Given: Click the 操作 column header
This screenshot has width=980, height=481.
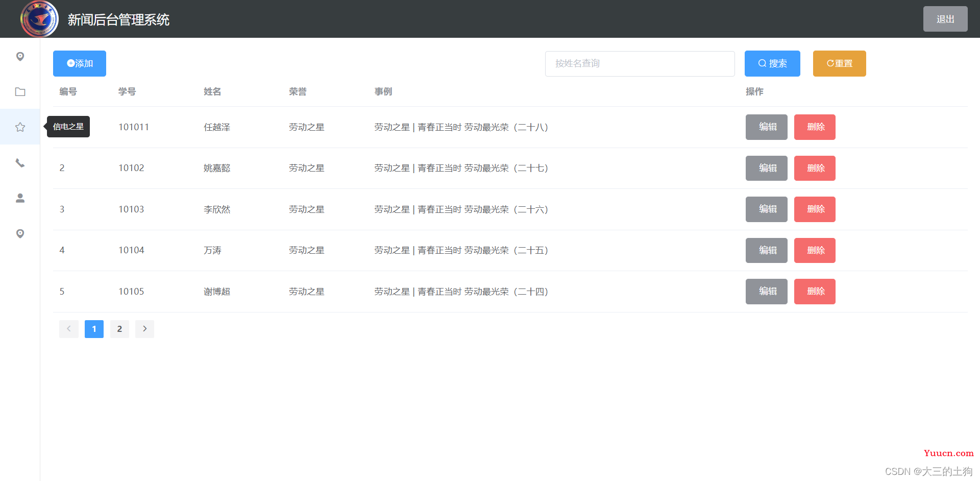Looking at the screenshot, I should (754, 91).
